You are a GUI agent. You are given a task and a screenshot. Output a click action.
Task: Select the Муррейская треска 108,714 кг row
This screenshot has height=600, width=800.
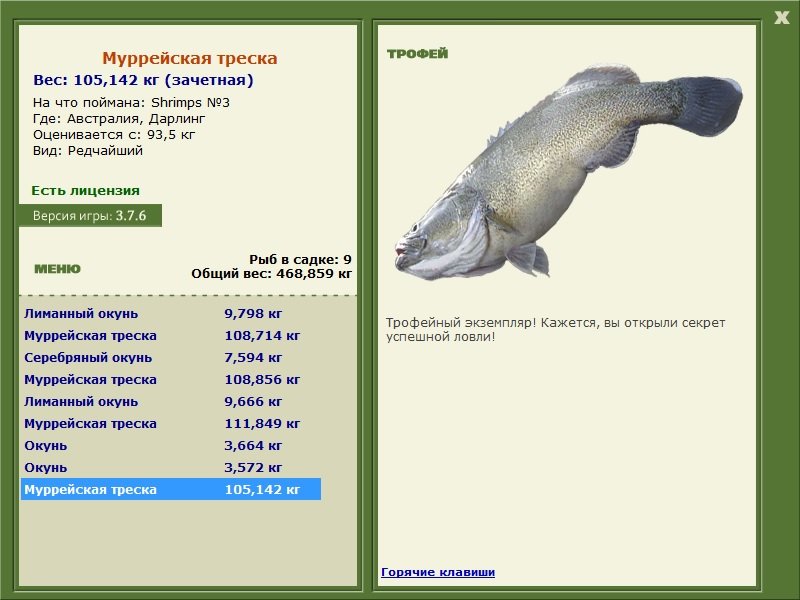[171, 335]
